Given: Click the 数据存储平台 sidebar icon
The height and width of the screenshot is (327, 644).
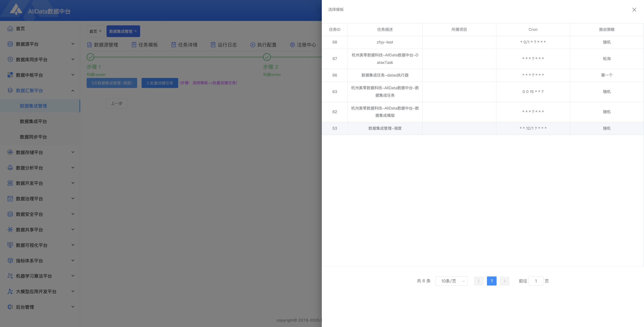Looking at the screenshot, I should pos(10,152).
